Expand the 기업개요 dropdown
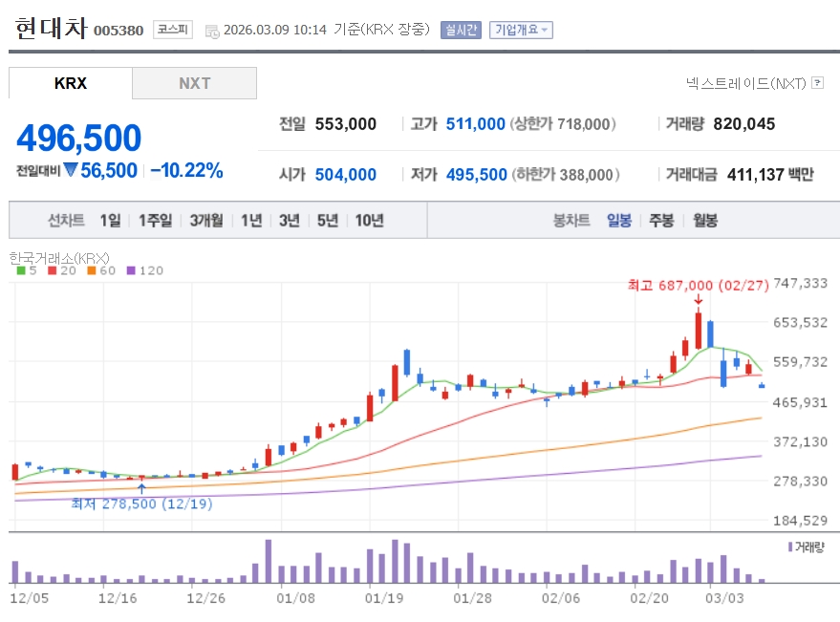Screen dimensions: 840x622 coord(521,30)
